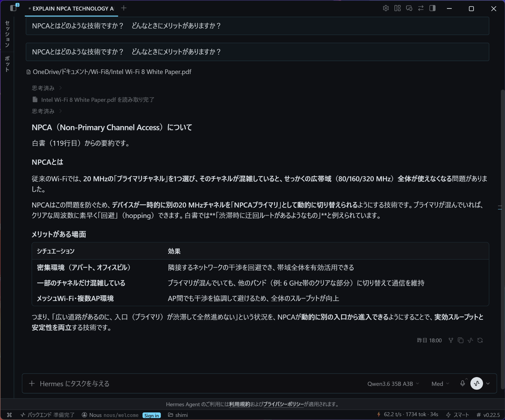Click the 62.2 t/s token speed stats

tap(407, 414)
